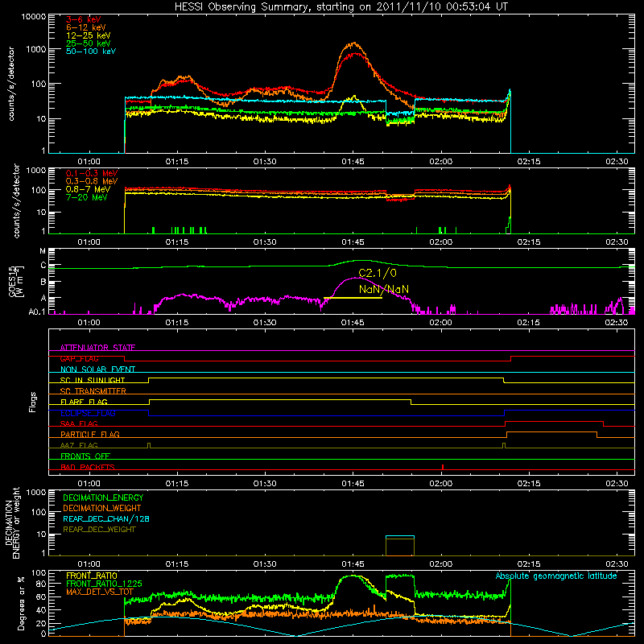
Task: Select the green 25-50 keV legend label
Action: 89,43
